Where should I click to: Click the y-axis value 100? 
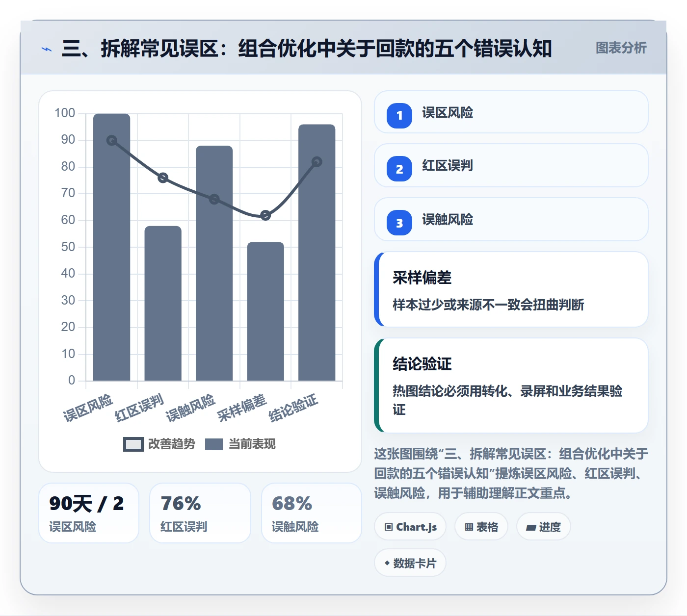point(65,113)
